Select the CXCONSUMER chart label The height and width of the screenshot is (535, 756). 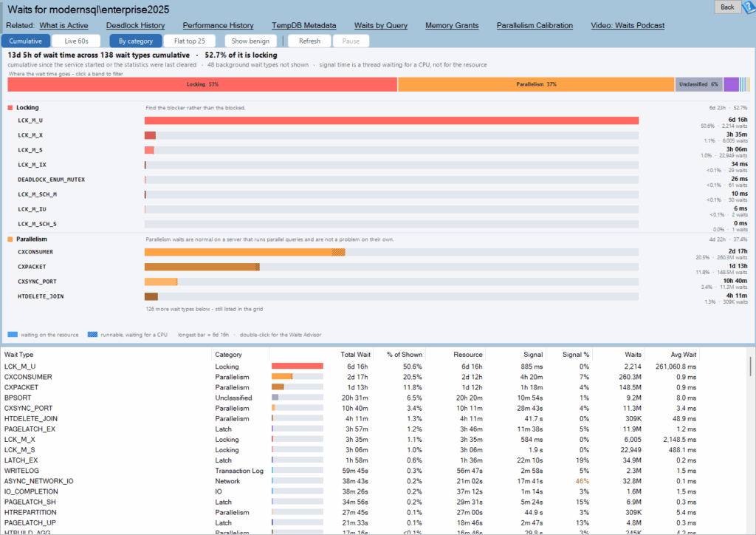pyautogui.click(x=35, y=252)
